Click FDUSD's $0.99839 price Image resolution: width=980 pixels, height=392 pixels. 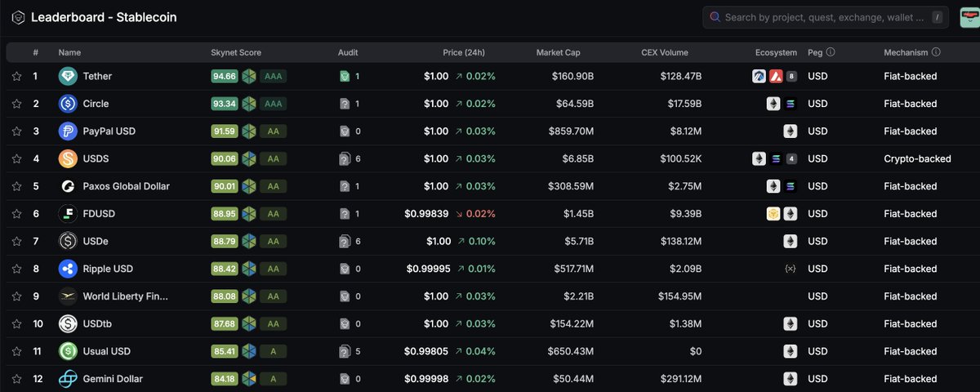pyautogui.click(x=426, y=214)
